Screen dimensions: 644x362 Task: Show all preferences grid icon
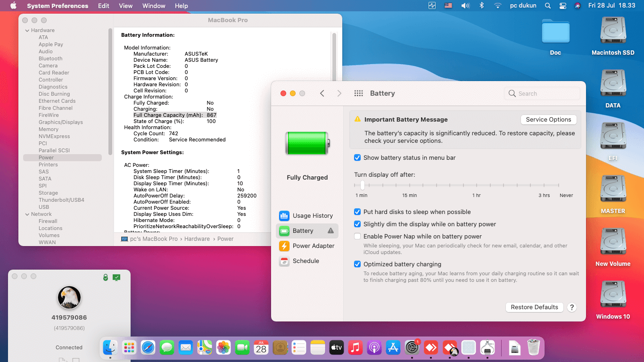click(x=359, y=93)
